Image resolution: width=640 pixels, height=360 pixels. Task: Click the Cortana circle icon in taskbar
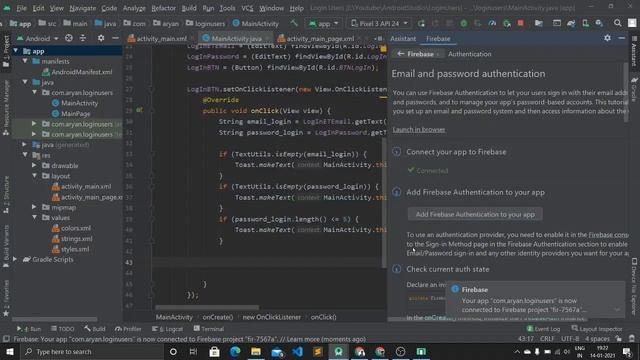coord(173,351)
